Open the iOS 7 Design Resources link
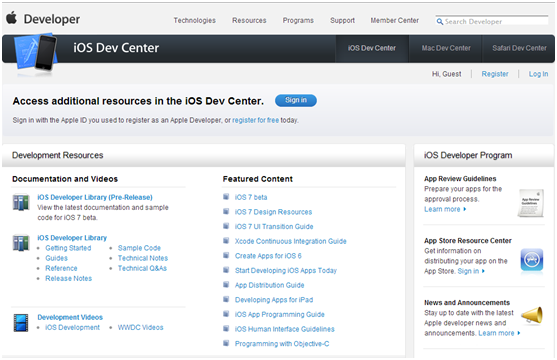This screenshot has height=360, width=557. tap(273, 212)
